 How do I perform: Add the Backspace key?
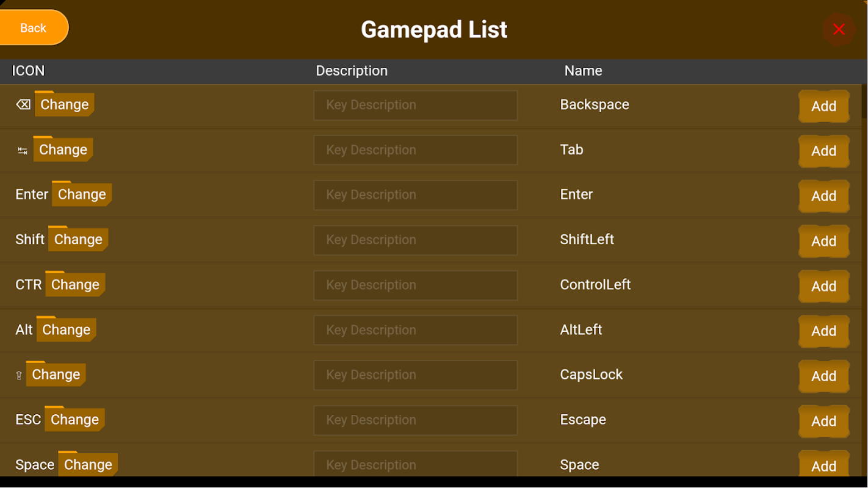click(x=823, y=106)
